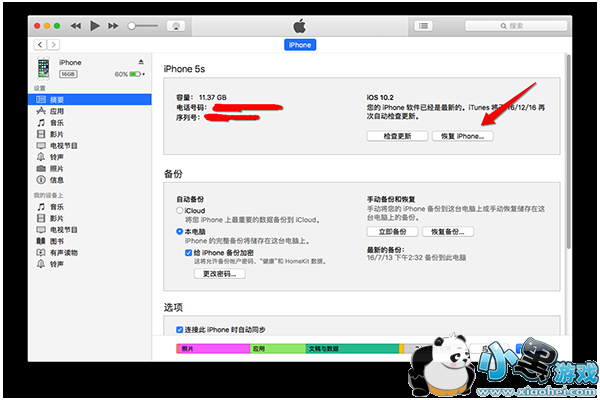Click the 立即备份 button

point(393,232)
